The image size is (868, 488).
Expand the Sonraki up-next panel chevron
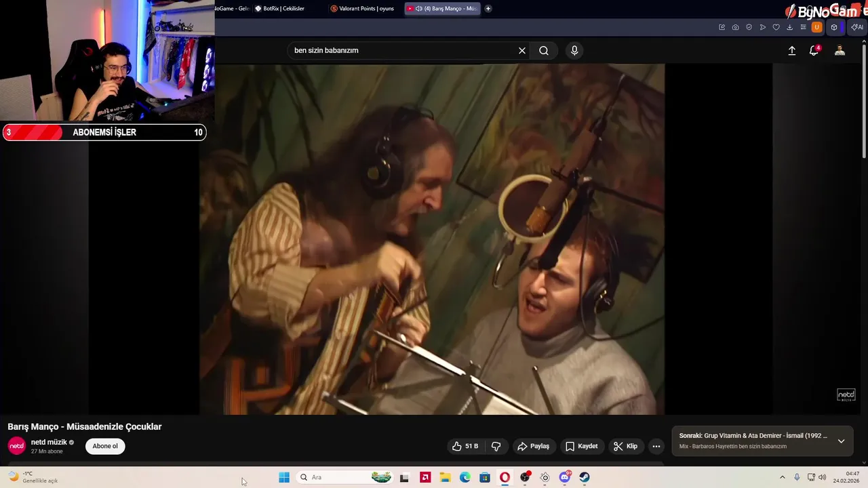pos(841,441)
